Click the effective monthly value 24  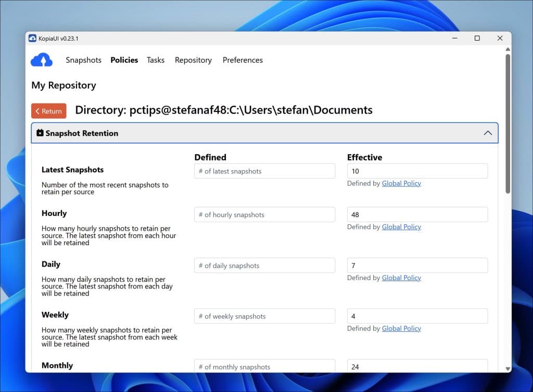(x=417, y=366)
